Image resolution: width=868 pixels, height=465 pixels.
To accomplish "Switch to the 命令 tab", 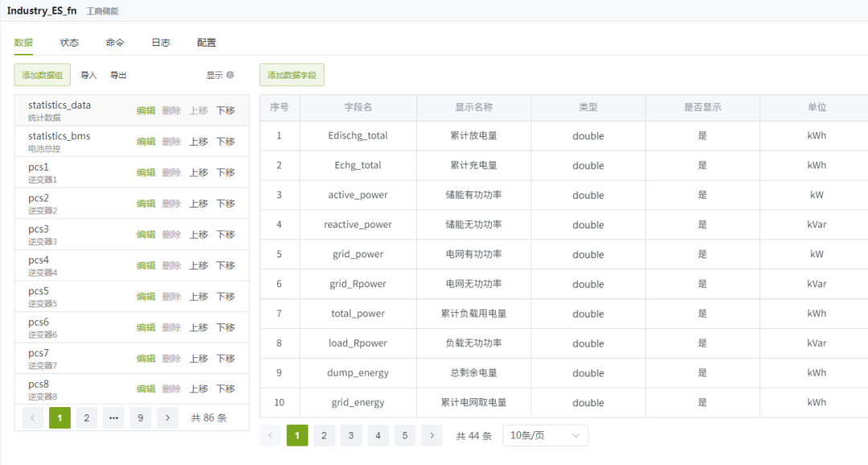I will tap(115, 43).
